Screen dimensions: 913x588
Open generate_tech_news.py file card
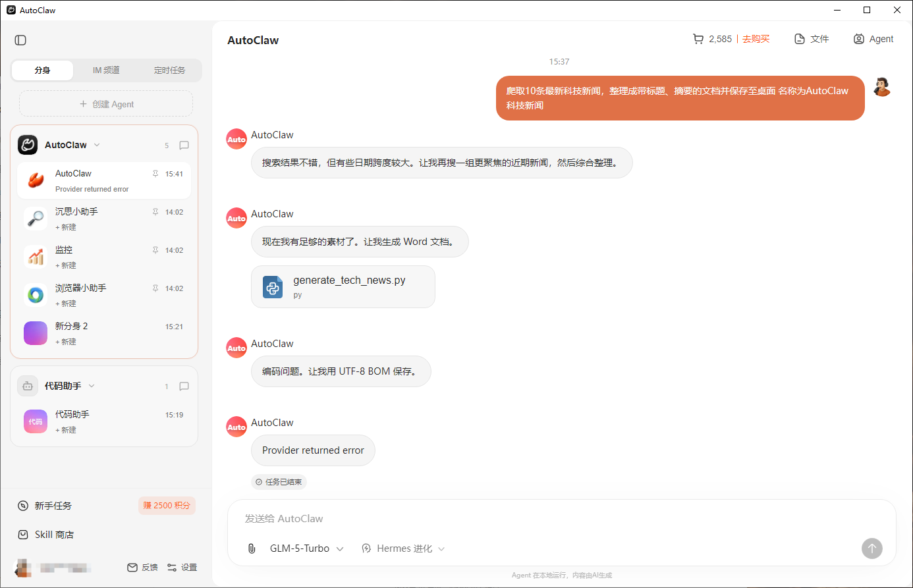pos(343,287)
